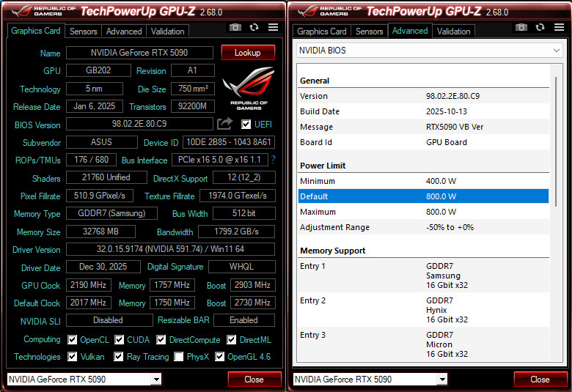572x392 pixels.
Task: Click the Lookup button
Action: pos(248,53)
